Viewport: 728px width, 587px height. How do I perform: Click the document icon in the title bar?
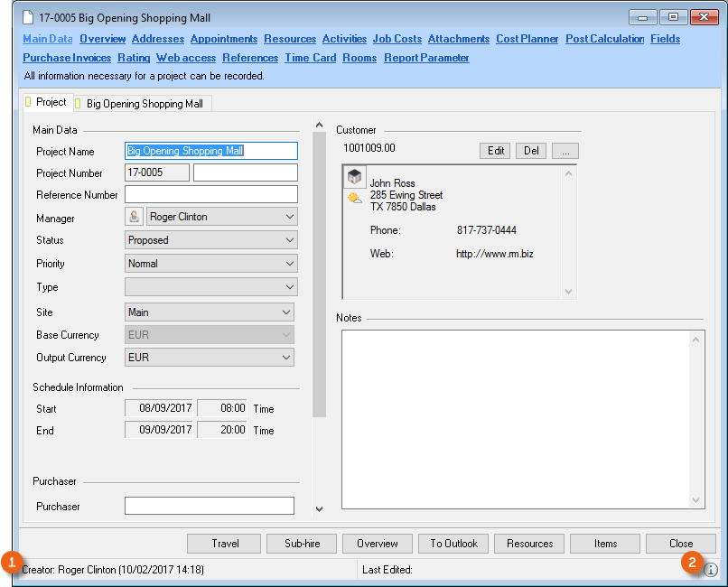[28, 17]
